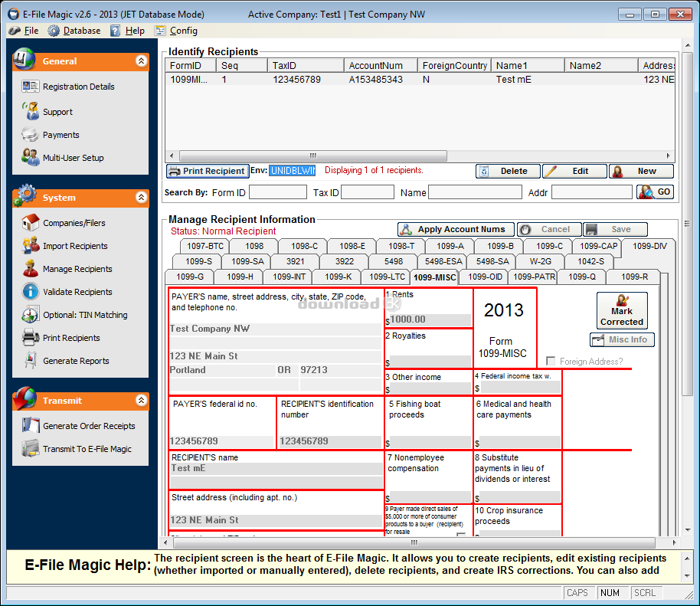Click the Mark Corrected button
Image resolution: width=700 pixels, height=606 pixels.
click(622, 311)
